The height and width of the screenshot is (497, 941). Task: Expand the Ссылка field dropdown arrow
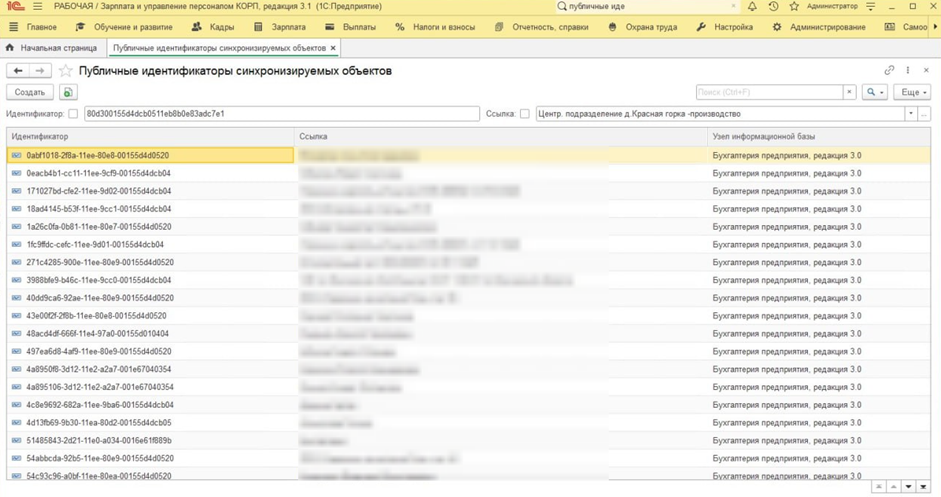[x=911, y=113]
